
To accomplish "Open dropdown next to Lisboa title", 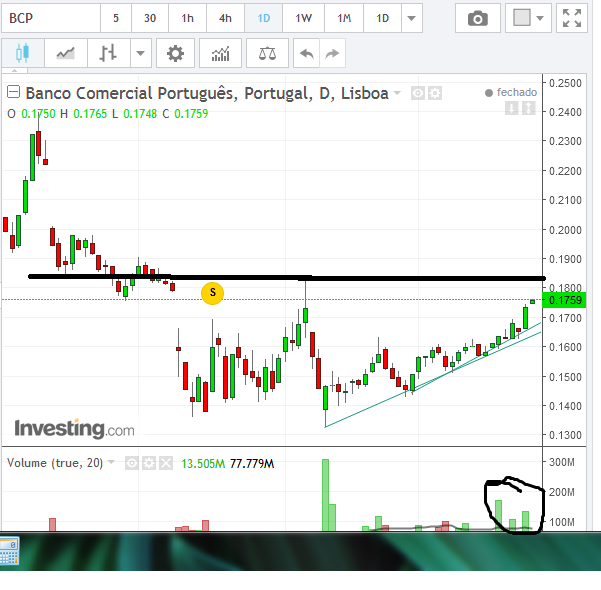I will point(397,93).
